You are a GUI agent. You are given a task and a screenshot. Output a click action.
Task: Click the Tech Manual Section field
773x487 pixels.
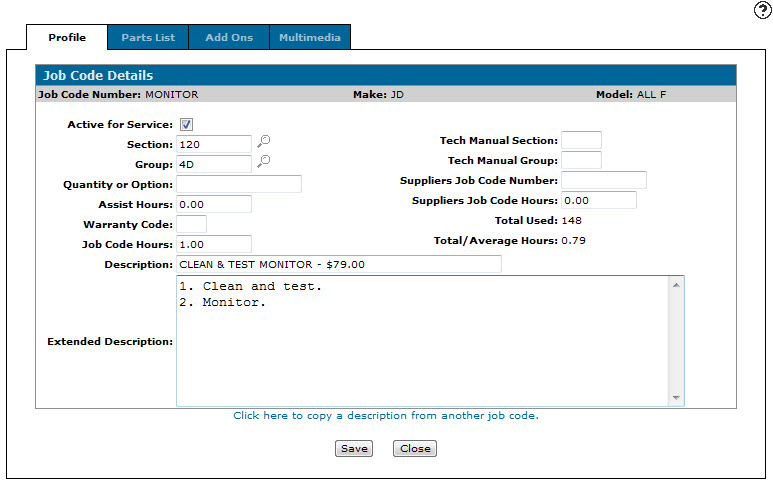point(581,140)
